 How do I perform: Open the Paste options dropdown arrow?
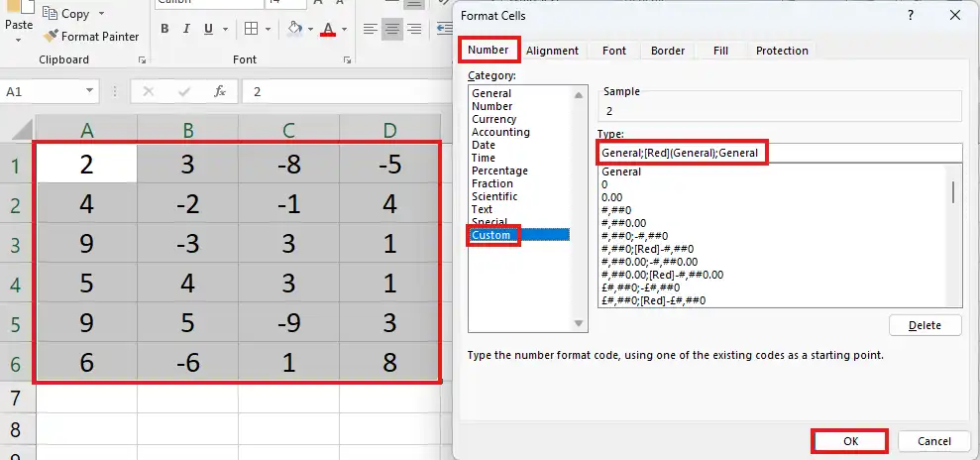coord(19,40)
